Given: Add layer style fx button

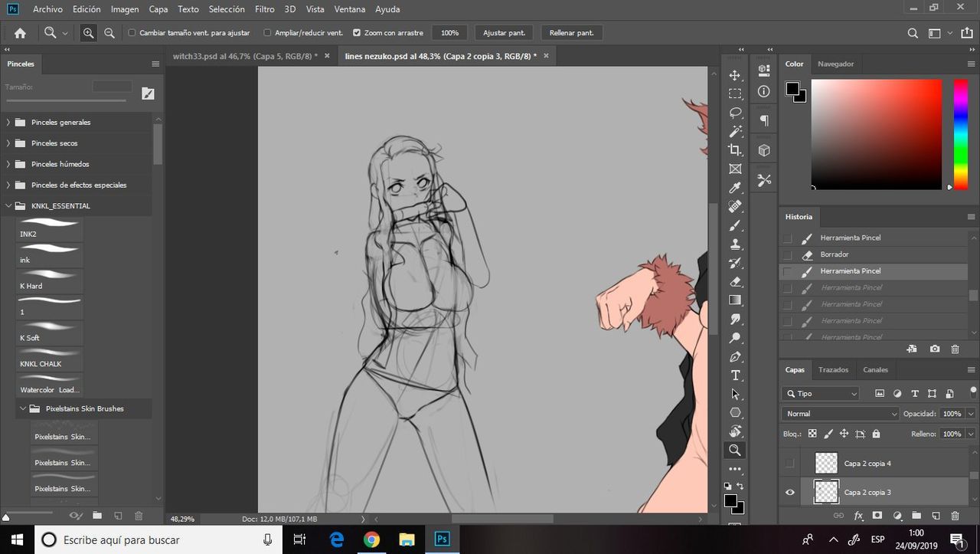Looking at the screenshot, I should pyautogui.click(x=858, y=516).
